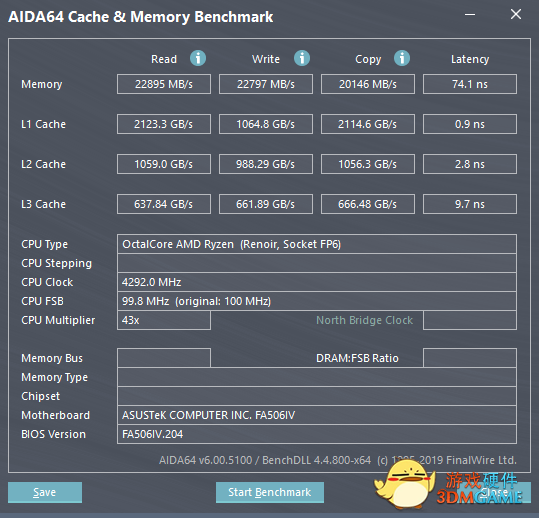Click the Chipset label
This screenshot has width=539, height=518.
click(41, 396)
